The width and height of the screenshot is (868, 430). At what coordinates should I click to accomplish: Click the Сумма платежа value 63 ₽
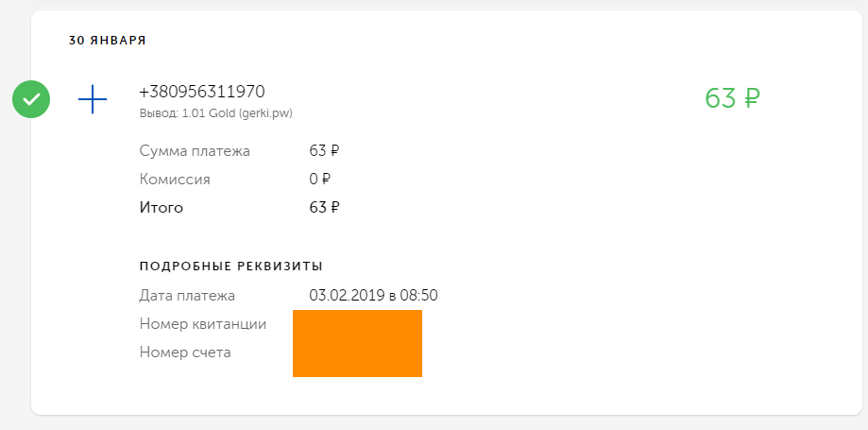[324, 150]
